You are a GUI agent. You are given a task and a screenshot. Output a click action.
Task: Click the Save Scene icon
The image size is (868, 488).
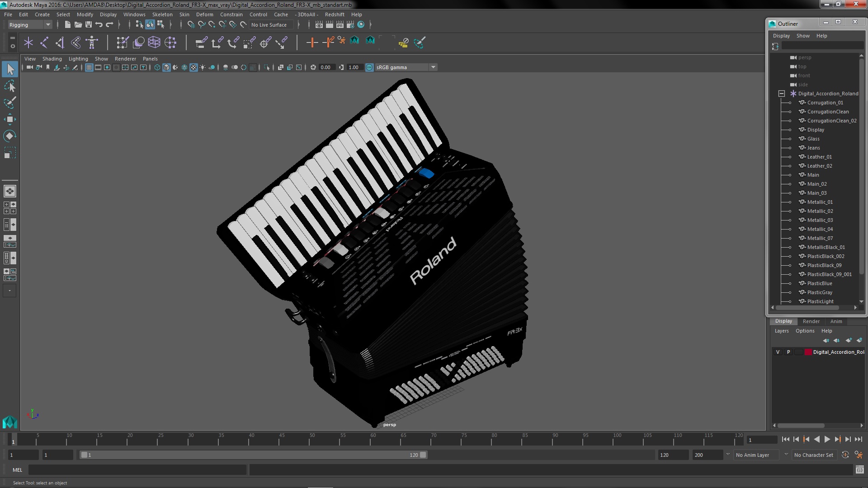pos(88,25)
